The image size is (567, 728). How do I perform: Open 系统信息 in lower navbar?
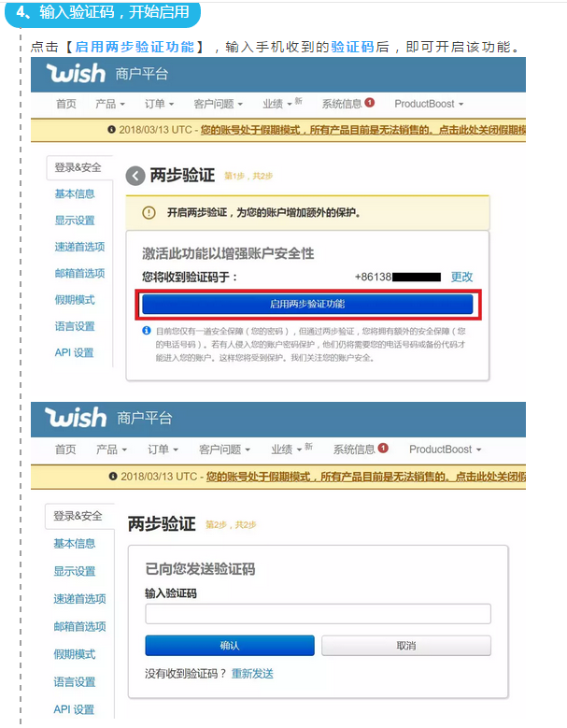pos(354,450)
